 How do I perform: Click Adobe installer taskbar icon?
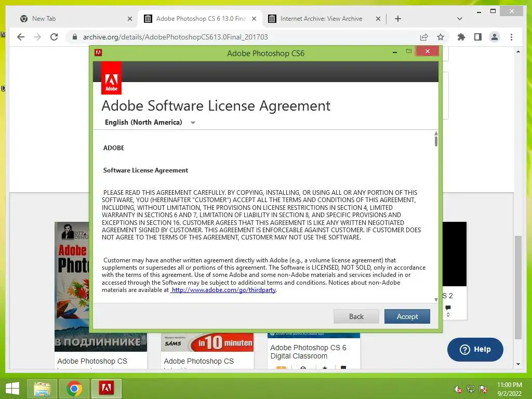pyautogui.click(x=106, y=389)
